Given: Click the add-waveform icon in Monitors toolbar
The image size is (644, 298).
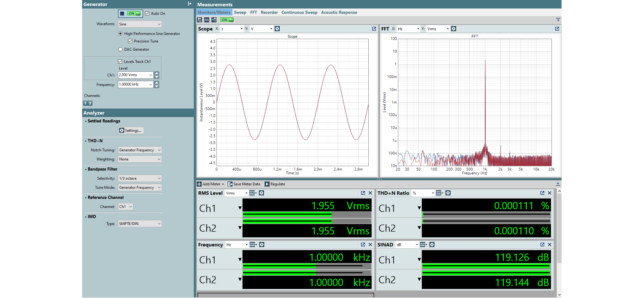Looking at the screenshot, I should [x=214, y=20].
